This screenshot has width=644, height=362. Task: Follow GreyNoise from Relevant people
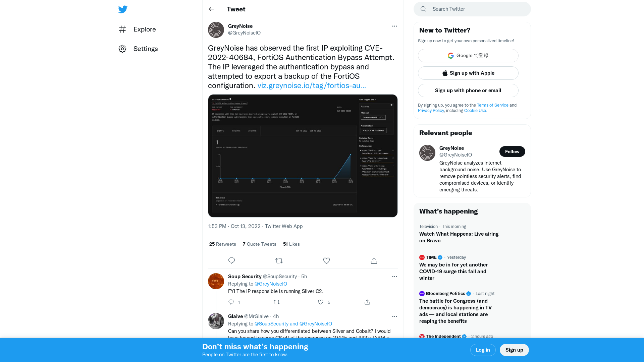click(x=512, y=152)
